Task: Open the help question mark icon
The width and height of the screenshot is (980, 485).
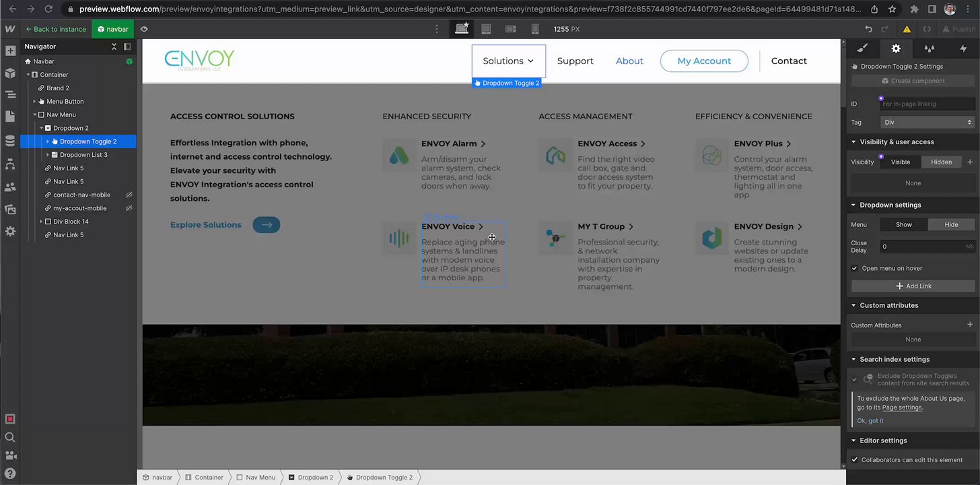Action: tap(10, 474)
